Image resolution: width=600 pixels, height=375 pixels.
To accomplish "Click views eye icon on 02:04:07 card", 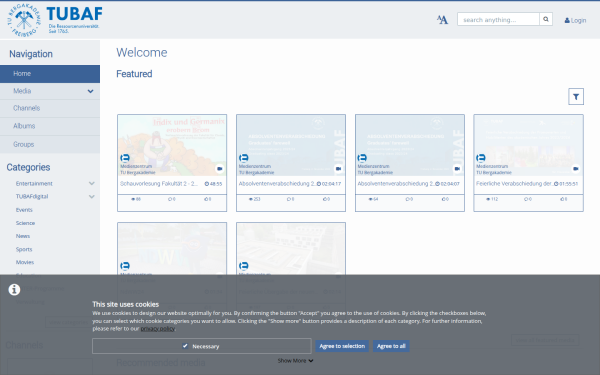I will tap(370, 199).
